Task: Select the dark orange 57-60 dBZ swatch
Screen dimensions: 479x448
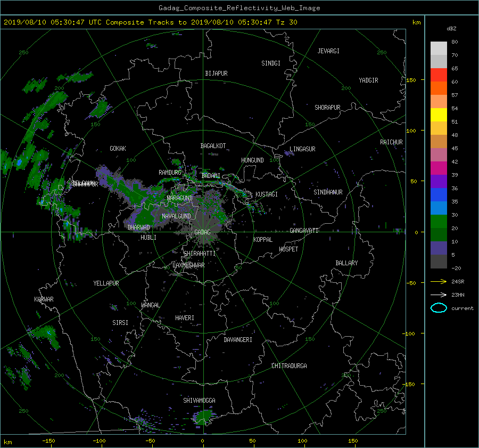Action: pos(439,88)
